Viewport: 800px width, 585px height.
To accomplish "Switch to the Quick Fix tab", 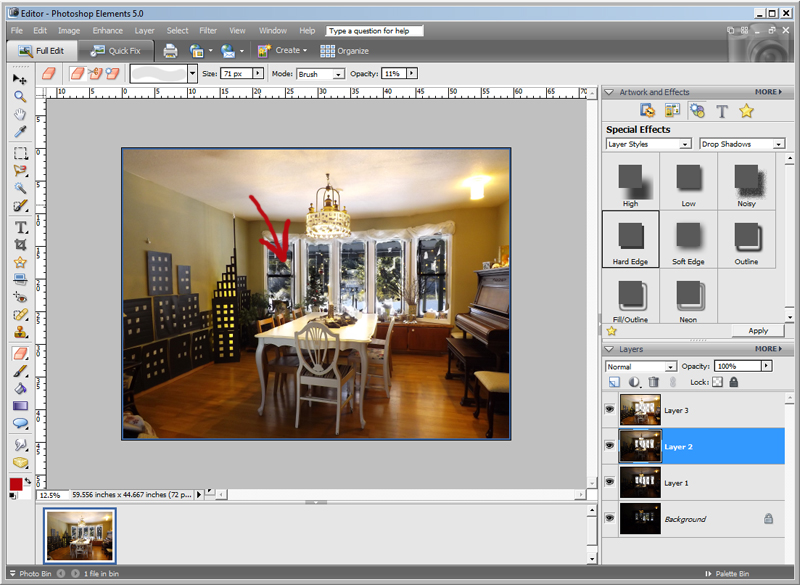I will click(x=116, y=51).
